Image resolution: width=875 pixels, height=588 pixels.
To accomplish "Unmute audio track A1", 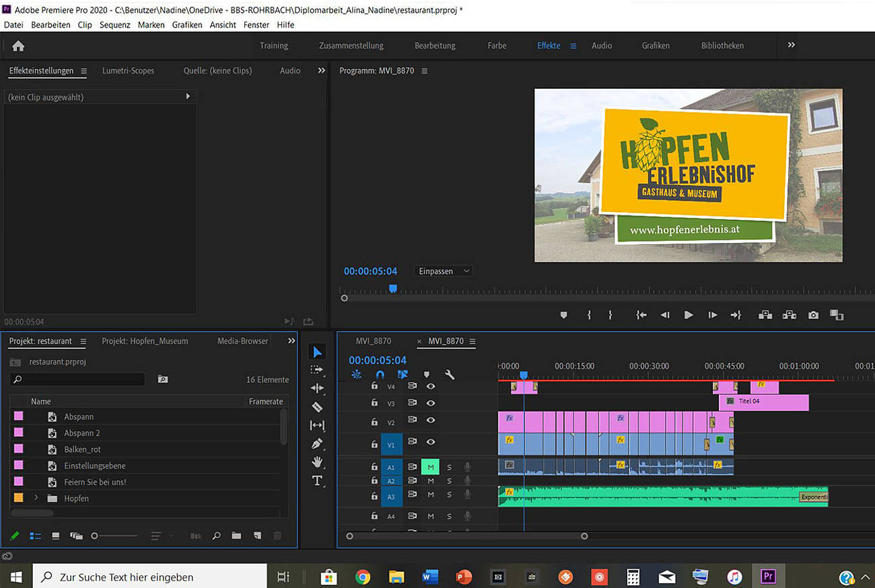I will point(430,467).
